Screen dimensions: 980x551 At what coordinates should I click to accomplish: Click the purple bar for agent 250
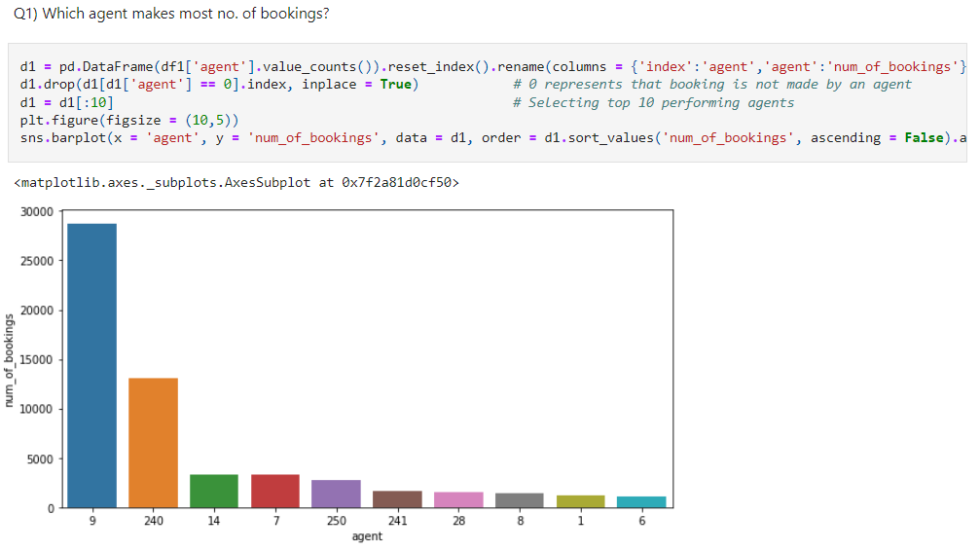click(x=336, y=494)
